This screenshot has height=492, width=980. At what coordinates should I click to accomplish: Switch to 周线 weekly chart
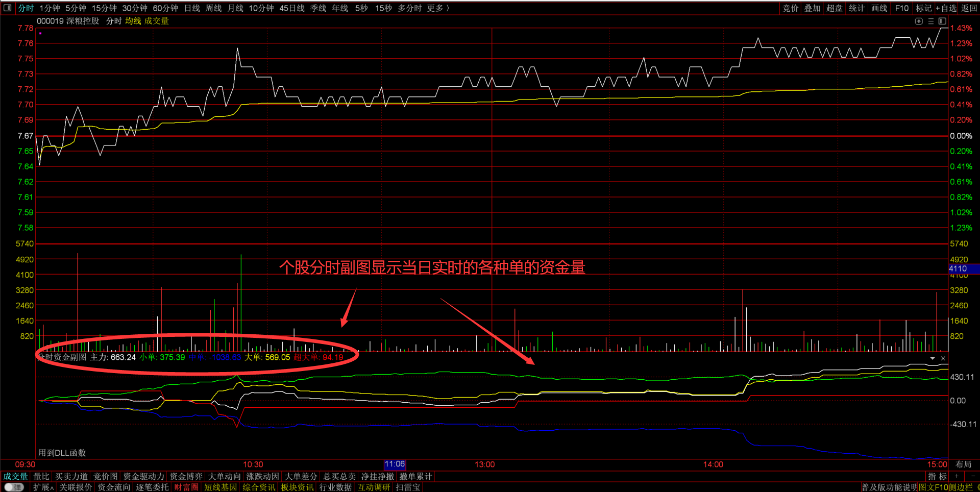pyautogui.click(x=213, y=8)
